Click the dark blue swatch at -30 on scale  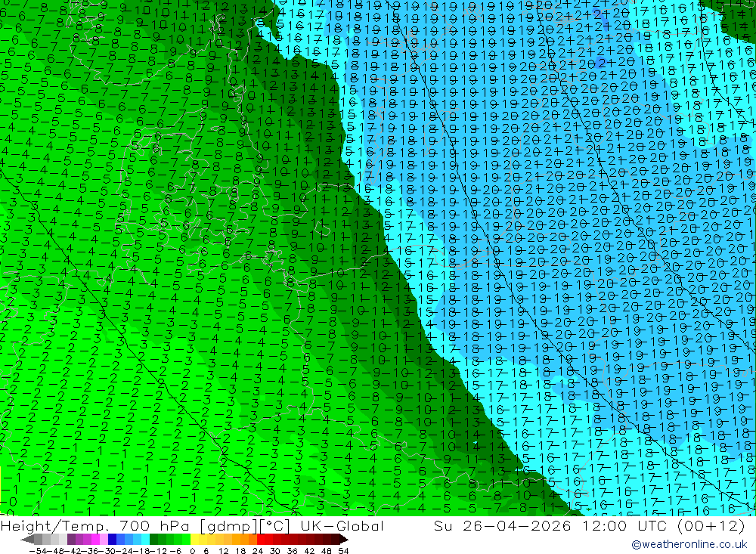coord(112,540)
